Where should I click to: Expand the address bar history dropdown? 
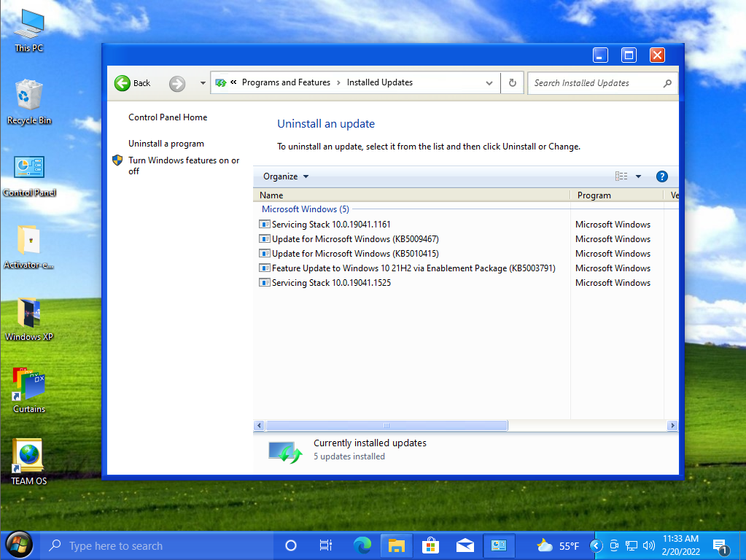coord(489,83)
